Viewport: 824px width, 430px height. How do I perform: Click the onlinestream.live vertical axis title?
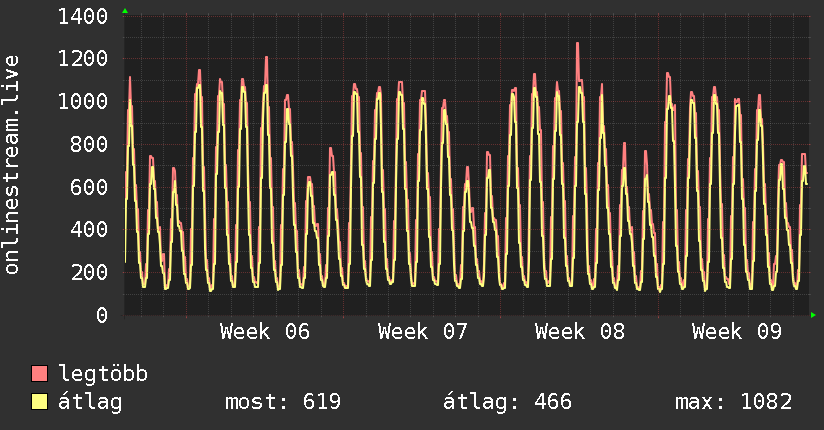coord(12,165)
